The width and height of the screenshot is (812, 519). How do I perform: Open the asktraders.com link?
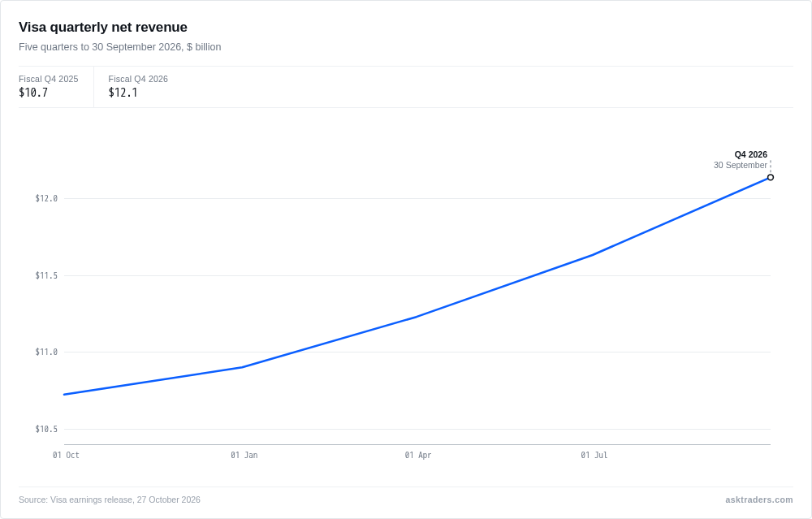(x=758, y=500)
